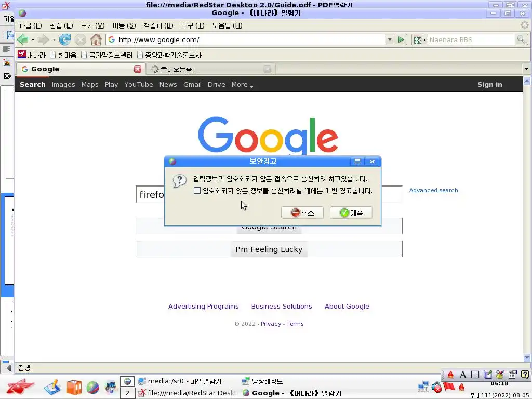Open the Business Solutions link
This screenshot has width=532, height=399.
click(281, 307)
